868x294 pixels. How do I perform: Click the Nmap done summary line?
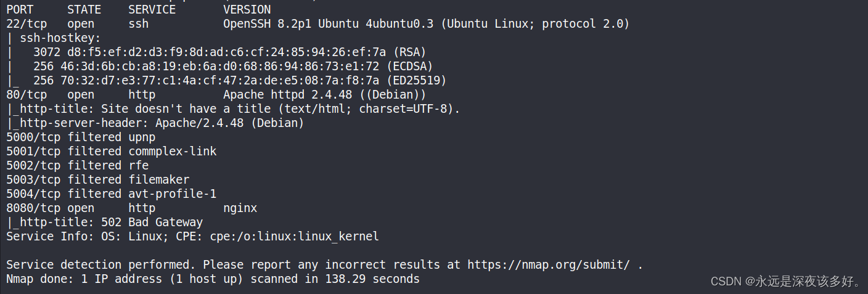pos(213,279)
